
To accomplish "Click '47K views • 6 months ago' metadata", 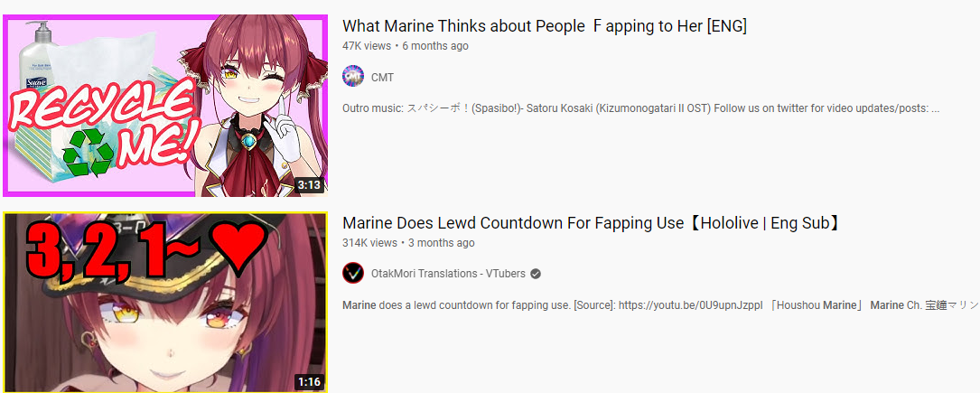I will tap(405, 45).
